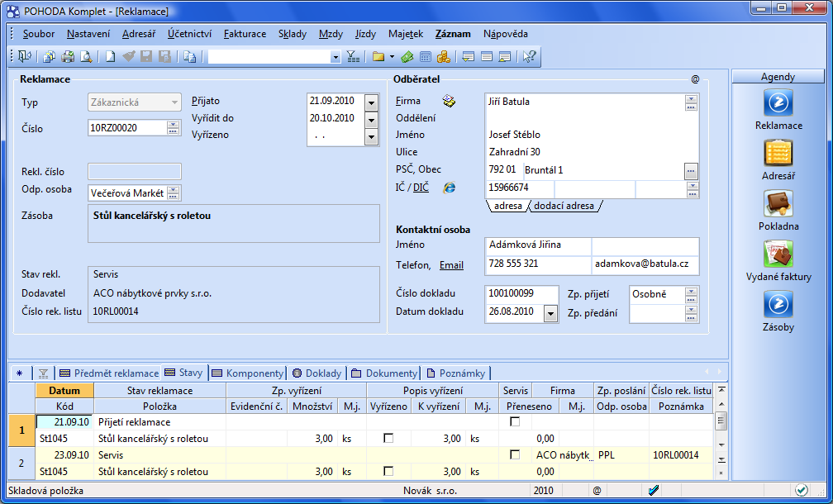Click the blue checkmark icon in the status bar
The width and height of the screenshot is (833, 504).
(x=654, y=490)
